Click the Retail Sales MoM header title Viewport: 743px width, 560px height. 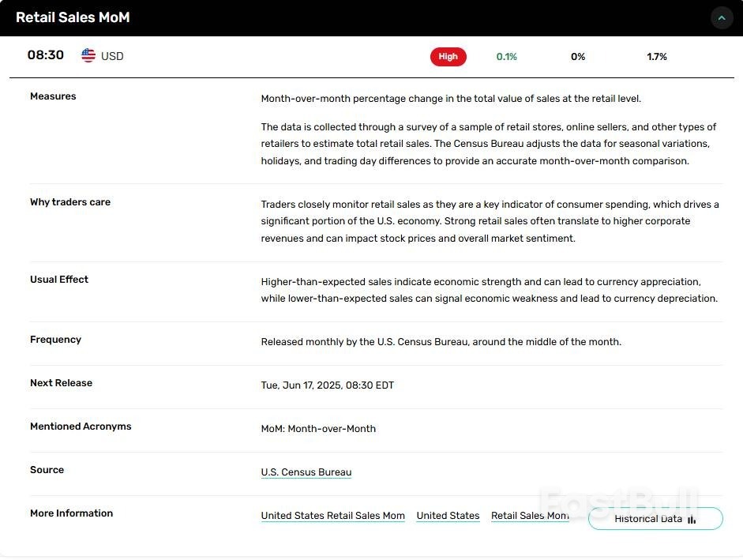(x=73, y=17)
